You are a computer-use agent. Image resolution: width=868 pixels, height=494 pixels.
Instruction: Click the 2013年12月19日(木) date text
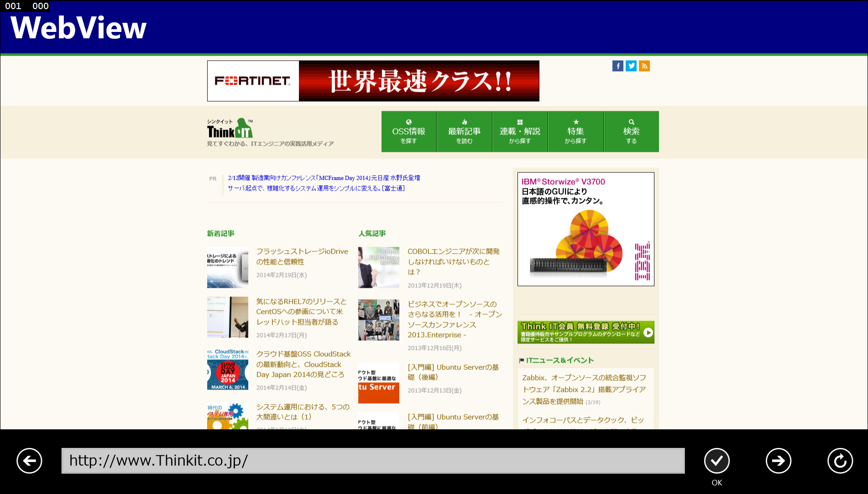coord(434,286)
